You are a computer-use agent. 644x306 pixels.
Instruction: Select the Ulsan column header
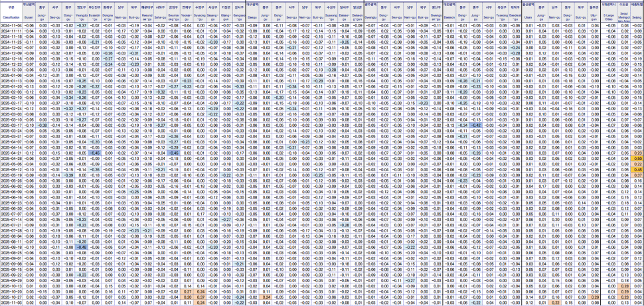coord(528,13)
